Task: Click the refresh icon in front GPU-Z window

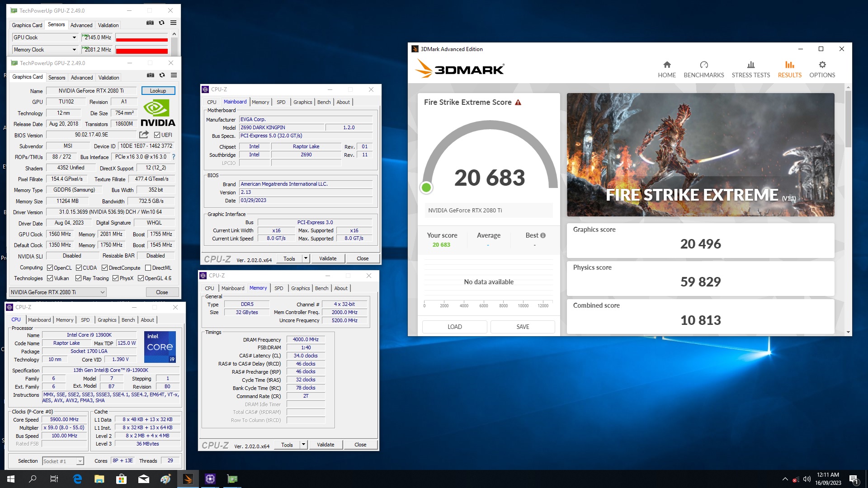Action: (162, 75)
